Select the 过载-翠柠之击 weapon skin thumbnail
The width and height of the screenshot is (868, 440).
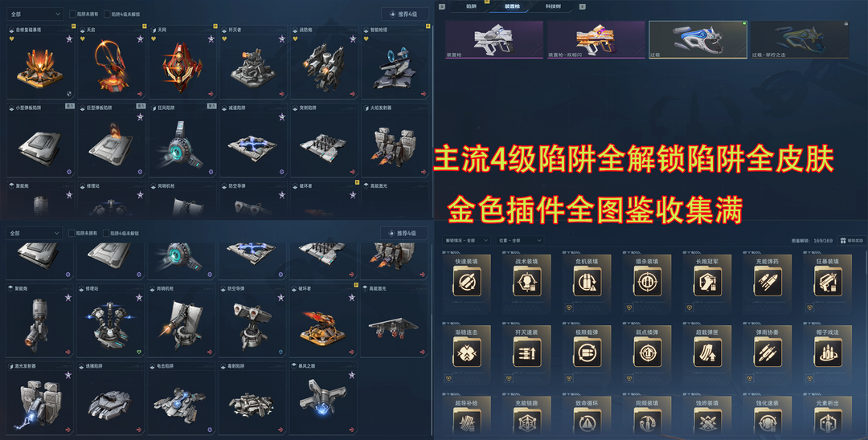pyautogui.click(x=800, y=39)
